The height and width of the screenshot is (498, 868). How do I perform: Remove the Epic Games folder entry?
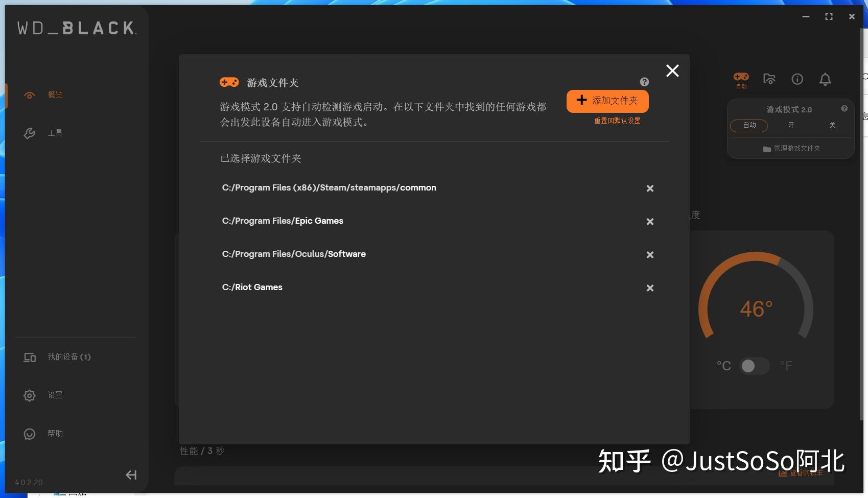650,222
